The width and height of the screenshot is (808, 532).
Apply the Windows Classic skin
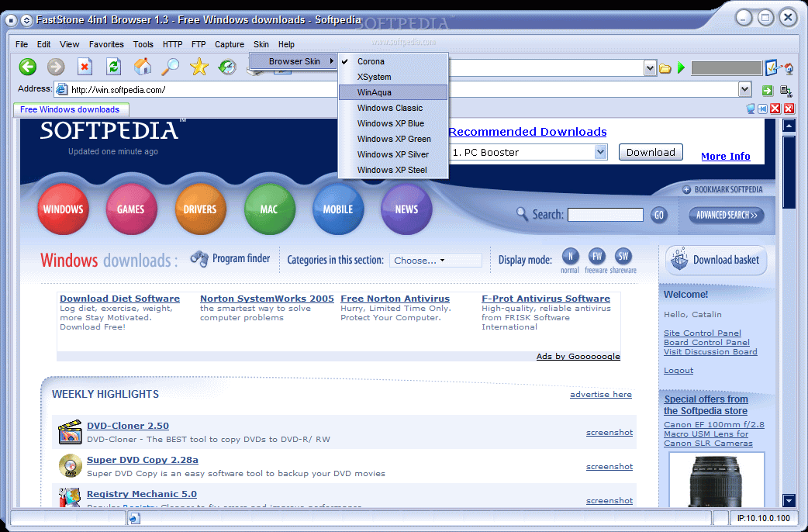(x=393, y=108)
